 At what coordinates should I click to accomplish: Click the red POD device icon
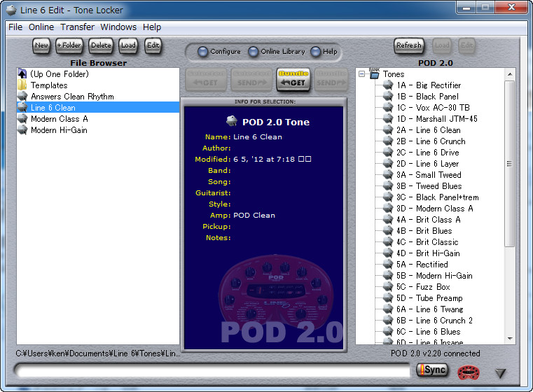[469, 372]
